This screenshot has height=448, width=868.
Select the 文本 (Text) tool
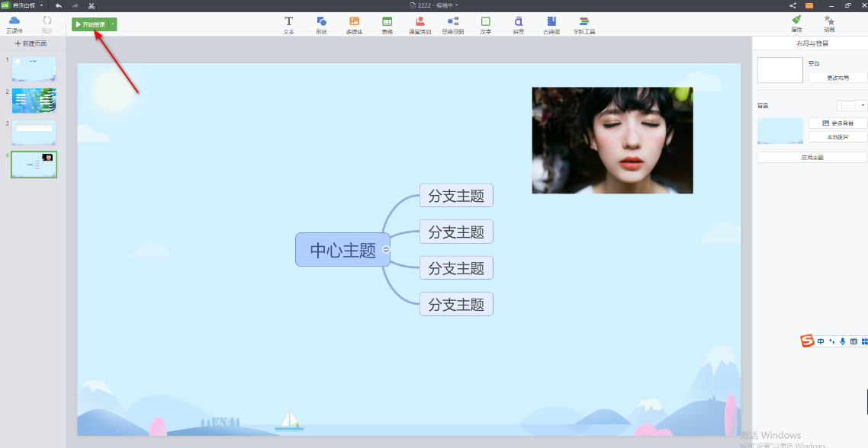[x=288, y=25]
